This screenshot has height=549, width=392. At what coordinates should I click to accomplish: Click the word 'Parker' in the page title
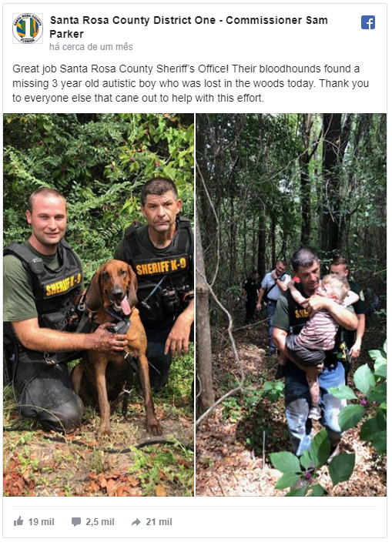(x=67, y=35)
